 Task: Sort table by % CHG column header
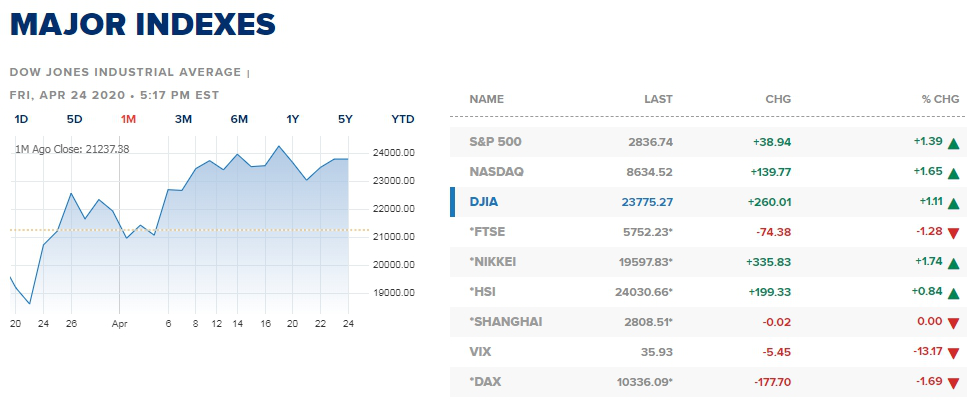[940, 99]
